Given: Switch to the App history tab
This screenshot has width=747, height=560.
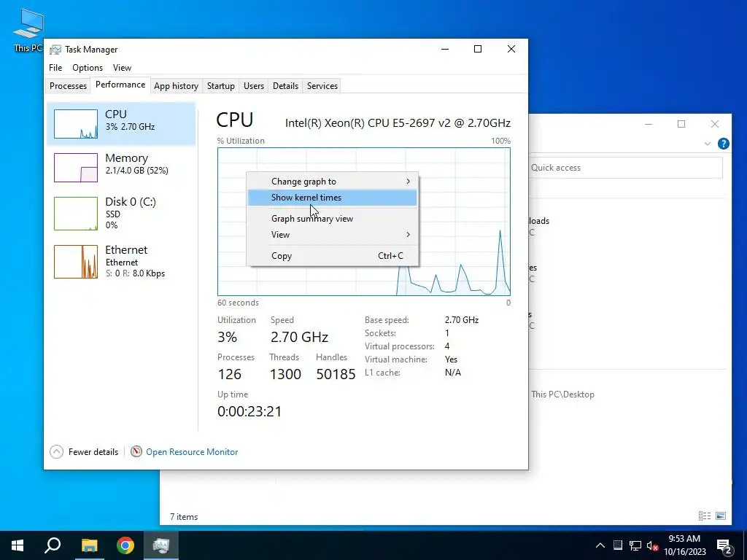Looking at the screenshot, I should point(176,86).
